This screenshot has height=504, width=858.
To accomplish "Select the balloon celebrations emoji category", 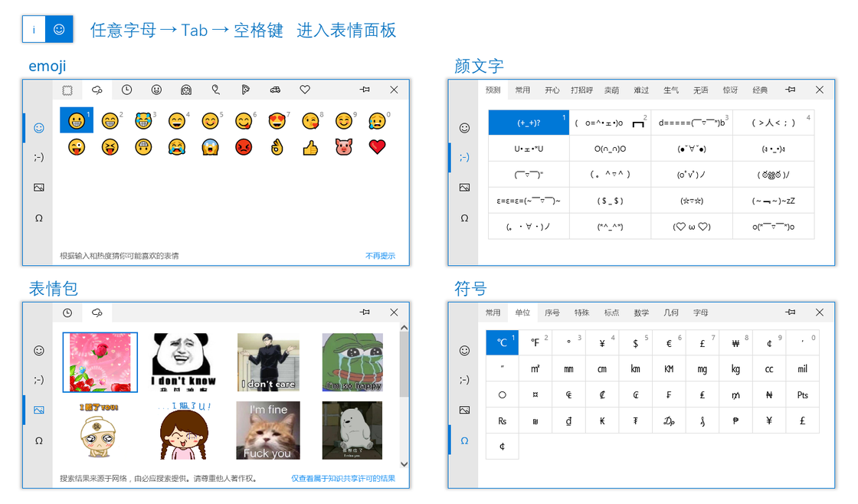I will [215, 90].
